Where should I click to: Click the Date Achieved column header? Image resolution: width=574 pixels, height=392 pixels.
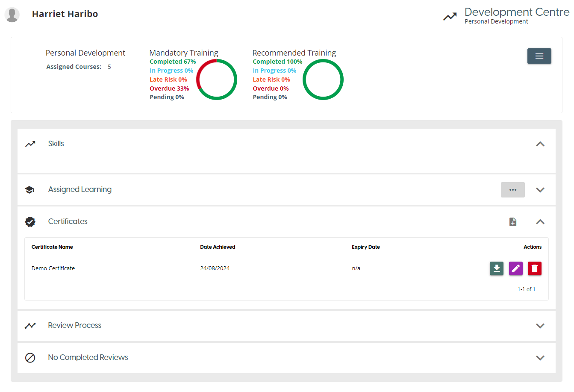(218, 247)
